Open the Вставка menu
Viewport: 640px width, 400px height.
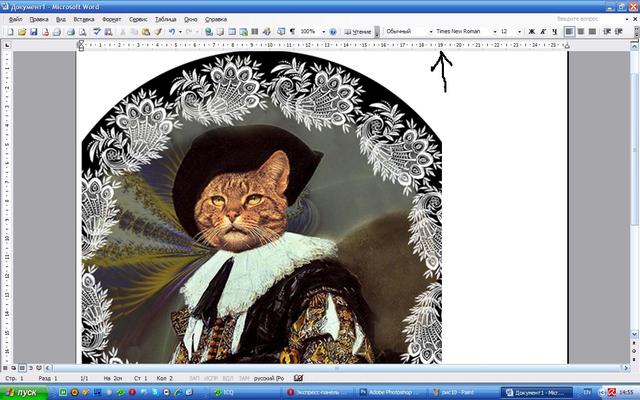click(x=84, y=19)
